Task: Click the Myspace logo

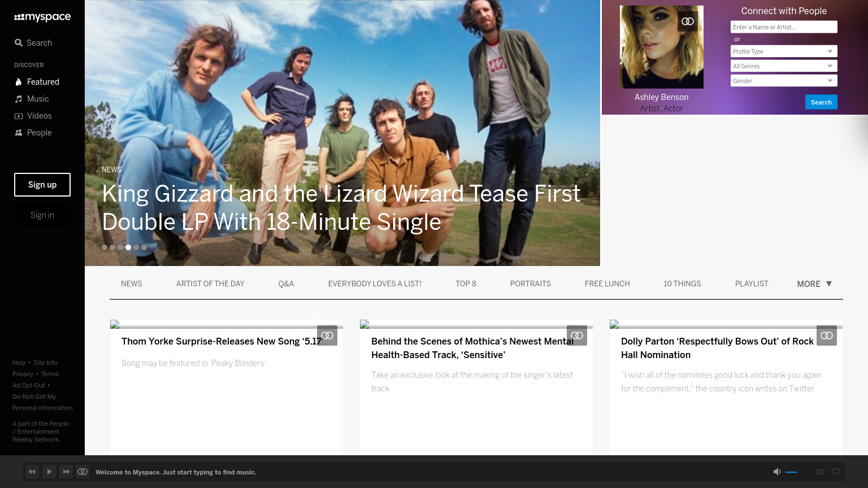Action: 42,17
